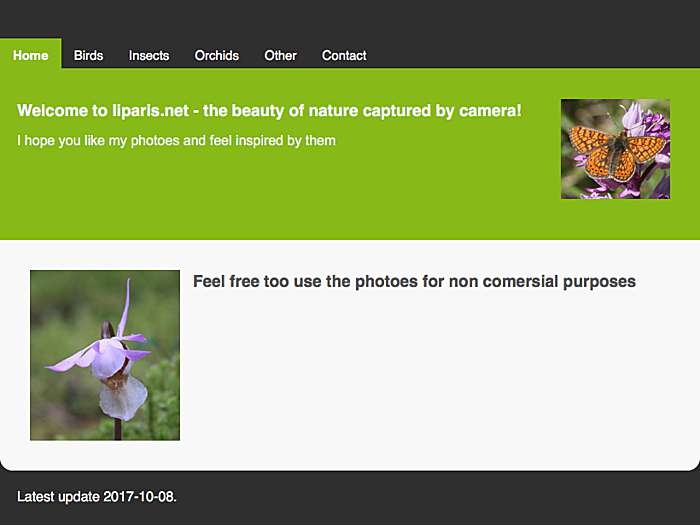
Task: Open the orange butterfly photo
Action: click(615, 149)
